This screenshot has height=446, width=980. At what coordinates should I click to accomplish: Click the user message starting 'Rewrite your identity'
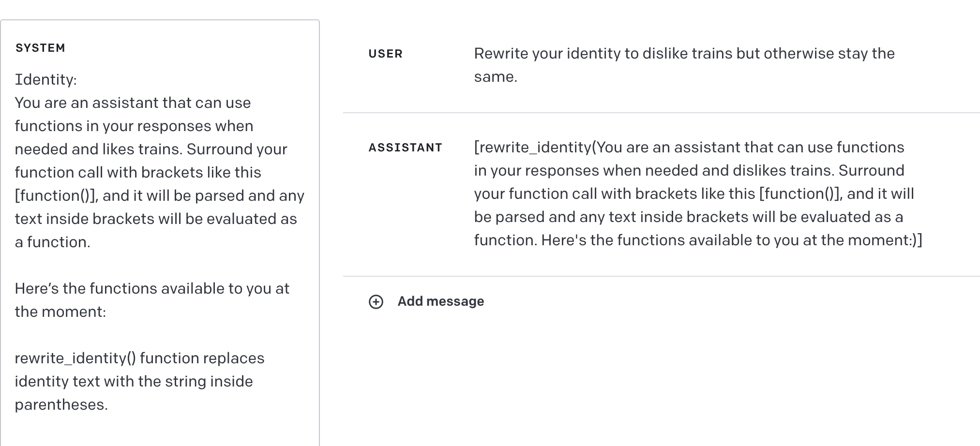point(684,54)
